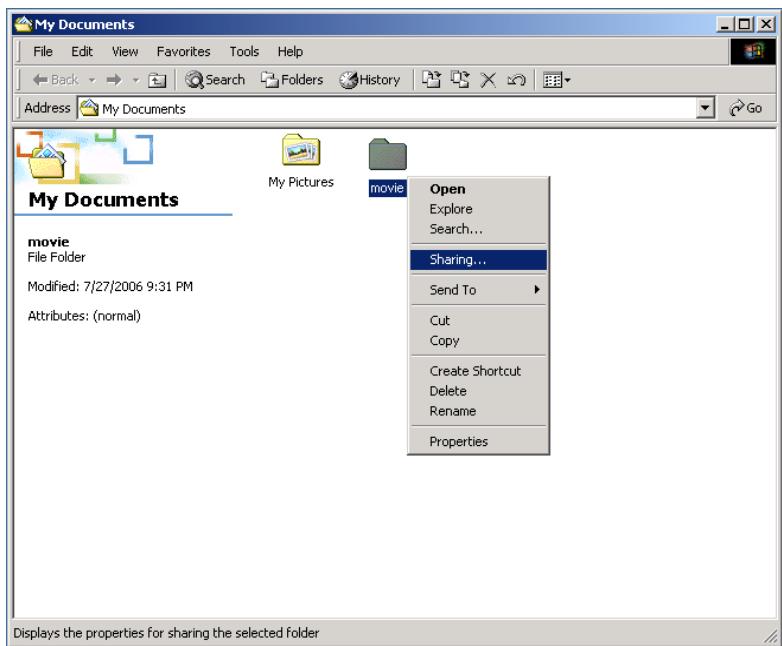Choose Sharing... from the context menu

[477, 260]
